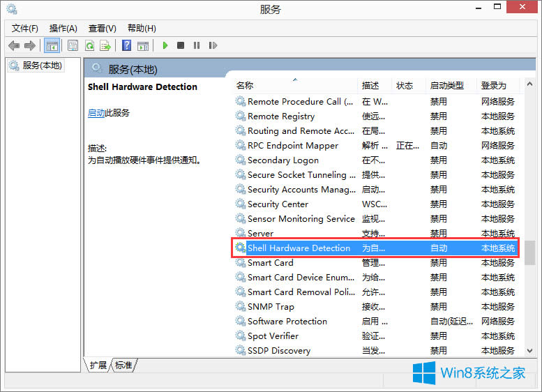Select Secure Socket Tunneling service
The height and width of the screenshot is (392, 542).
coord(301,175)
